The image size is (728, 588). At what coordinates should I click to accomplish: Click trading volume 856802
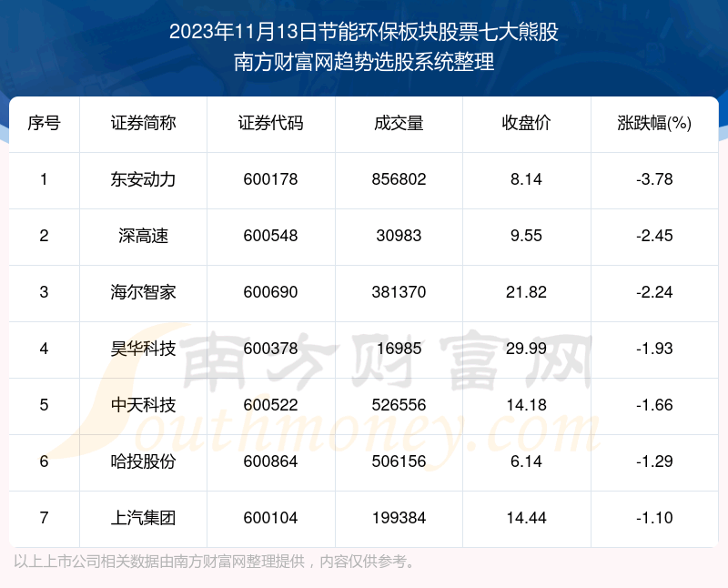point(399,179)
